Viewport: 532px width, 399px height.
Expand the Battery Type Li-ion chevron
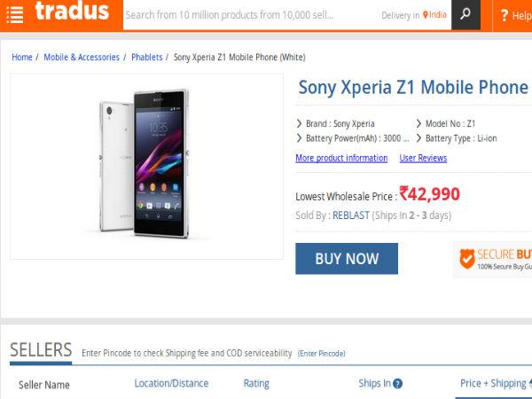point(419,138)
